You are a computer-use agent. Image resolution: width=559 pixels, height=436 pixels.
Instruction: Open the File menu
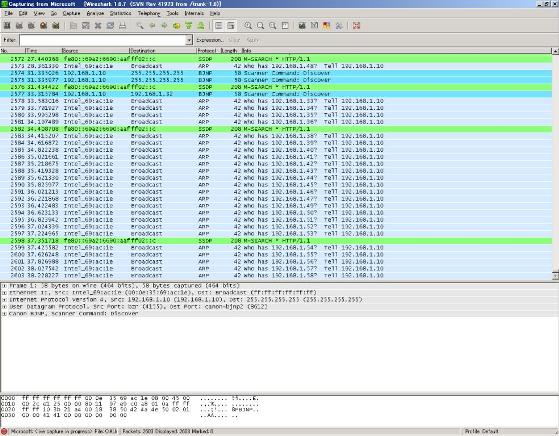pos(9,13)
